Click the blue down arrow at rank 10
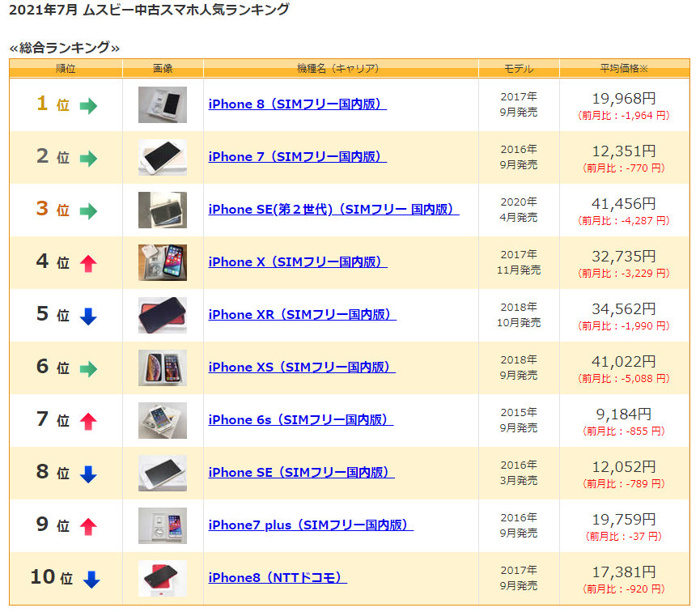 tap(91, 580)
